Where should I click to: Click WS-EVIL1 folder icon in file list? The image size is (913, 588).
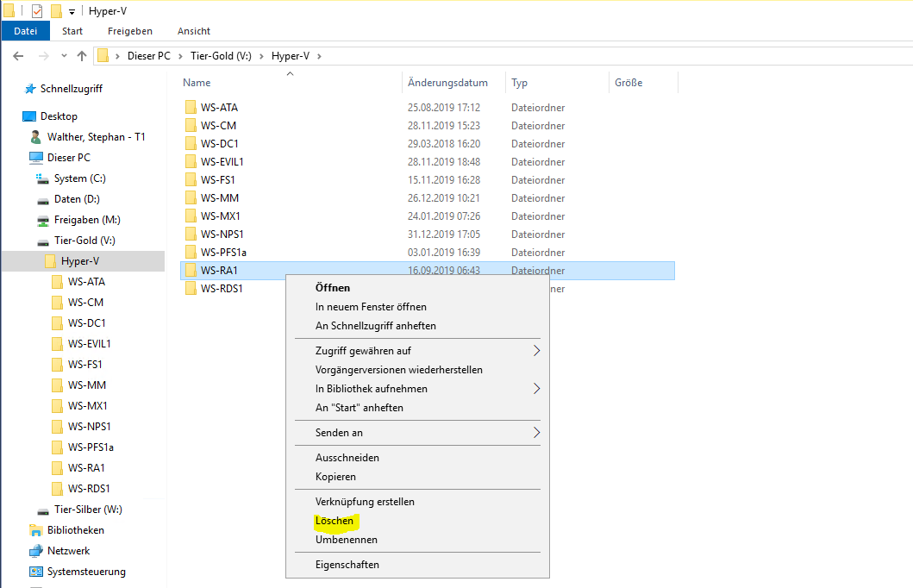191,161
